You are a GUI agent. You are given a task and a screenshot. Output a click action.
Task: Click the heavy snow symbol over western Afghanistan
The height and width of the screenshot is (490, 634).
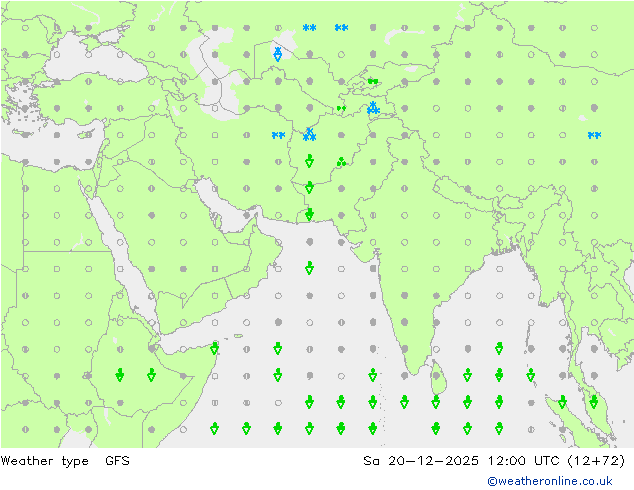click(x=309, y=135)
